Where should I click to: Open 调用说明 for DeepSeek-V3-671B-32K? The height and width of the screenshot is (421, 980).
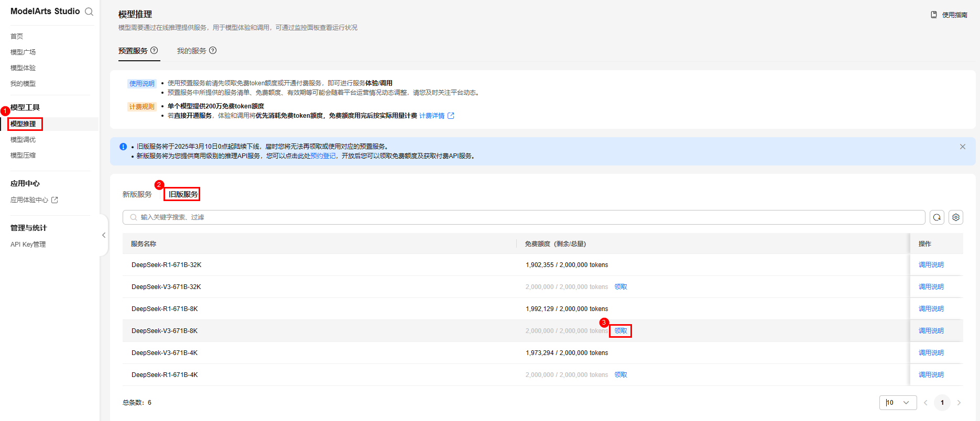click(x=931, y=287)
